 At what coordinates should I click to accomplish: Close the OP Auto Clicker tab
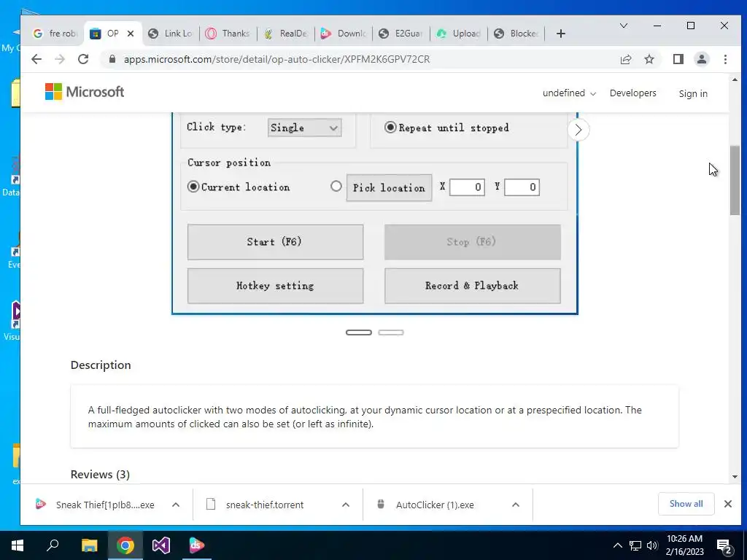point(131,34)
